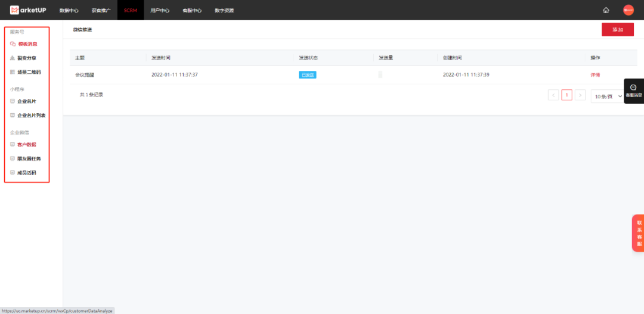Open 企业名片列表 in the sidebar
This screenshot has width=644, height=314.
click(31, 116)
